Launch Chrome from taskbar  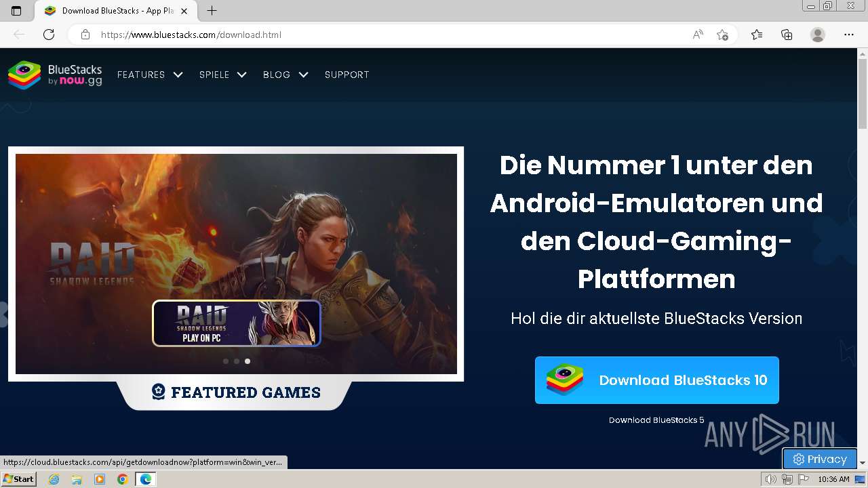[x=123, y=479]
